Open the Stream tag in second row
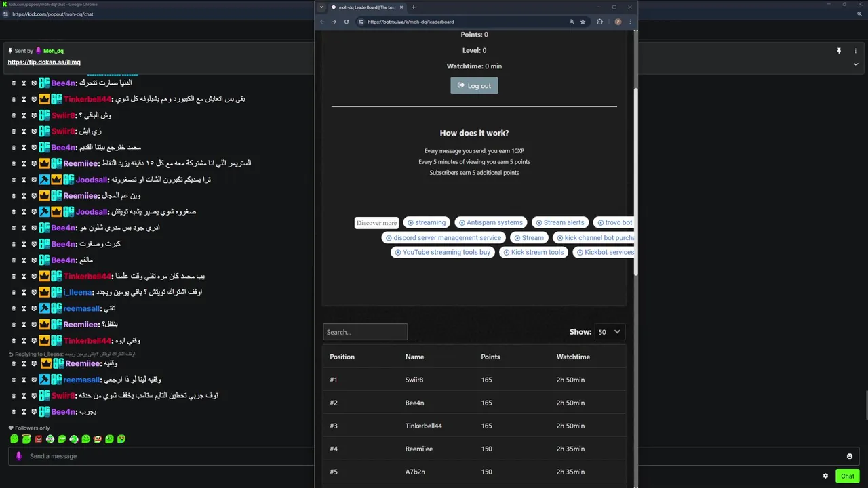 point(528,237)
